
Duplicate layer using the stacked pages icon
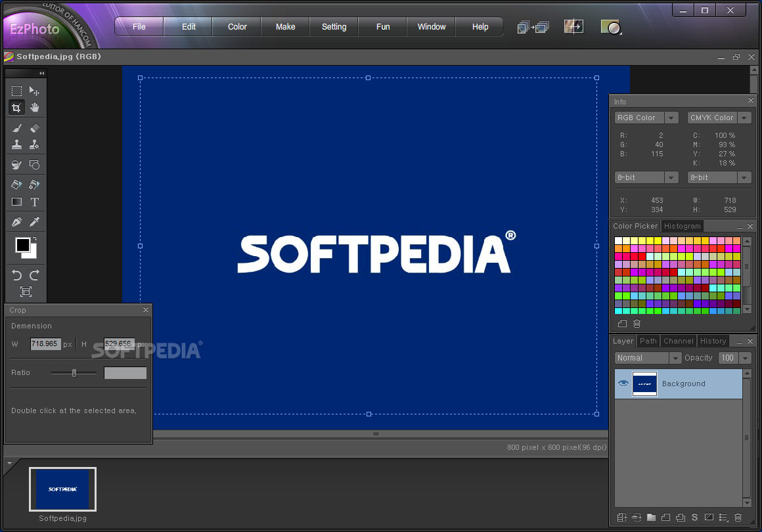(x=681, y=518)
